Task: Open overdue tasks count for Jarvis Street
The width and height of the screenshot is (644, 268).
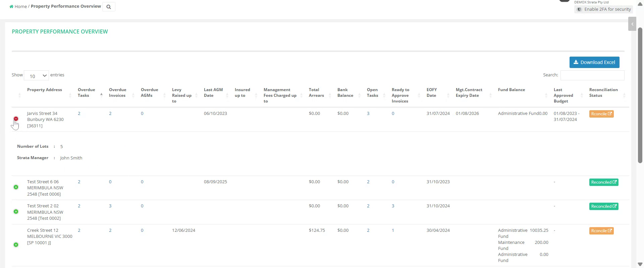Action: click(x=79, y=114)
